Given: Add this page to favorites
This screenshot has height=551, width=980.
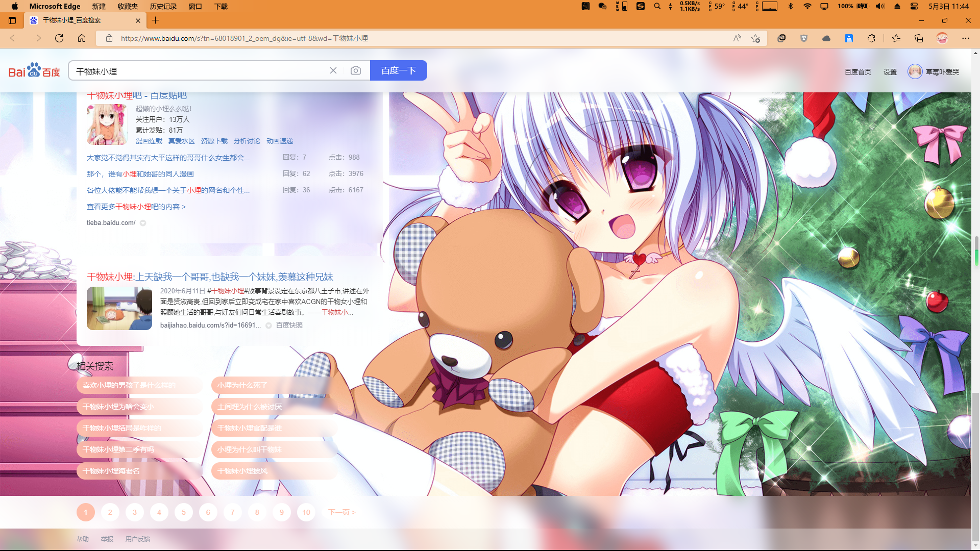Looking at the screenshot, I should 756,38.
